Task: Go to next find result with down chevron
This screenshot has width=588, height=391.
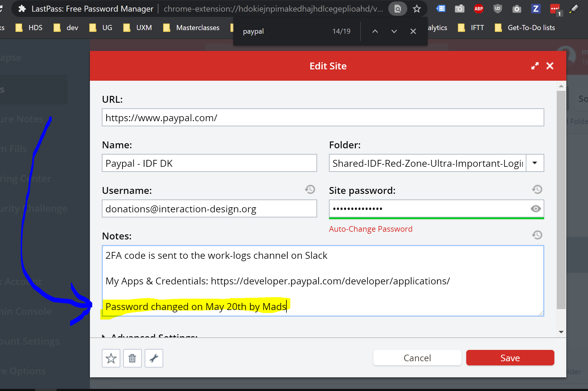Action: [x=394, y=31]
